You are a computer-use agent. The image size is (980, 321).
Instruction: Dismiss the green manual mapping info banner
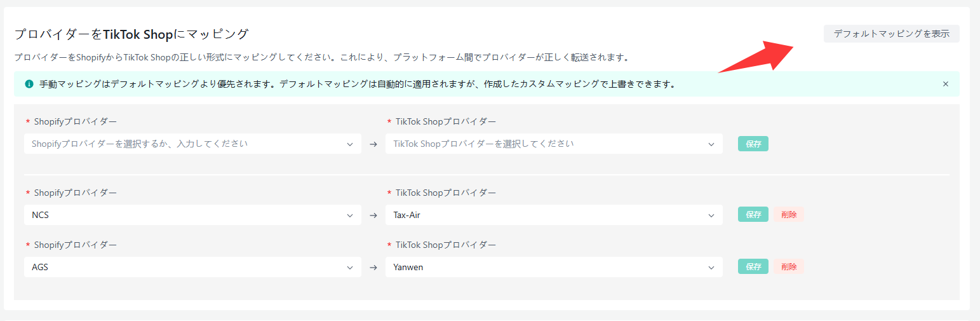(945, 84)
